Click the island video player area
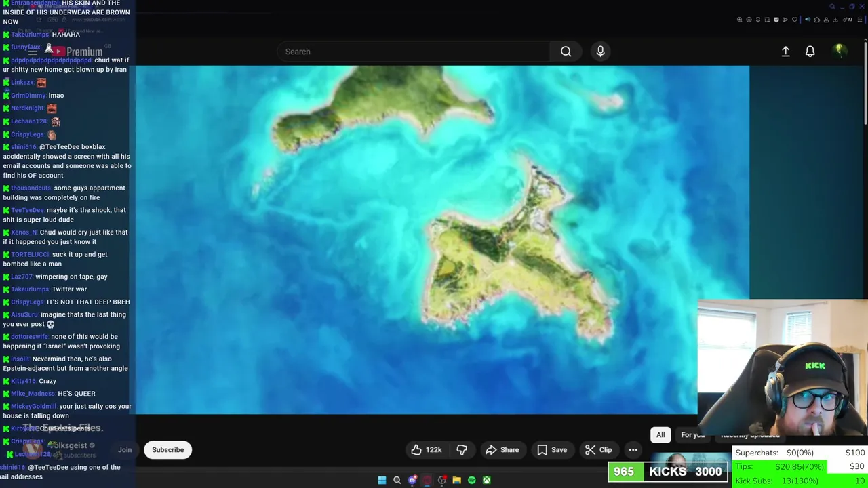This screenshot has width=868, height=488. coord(442,239)
